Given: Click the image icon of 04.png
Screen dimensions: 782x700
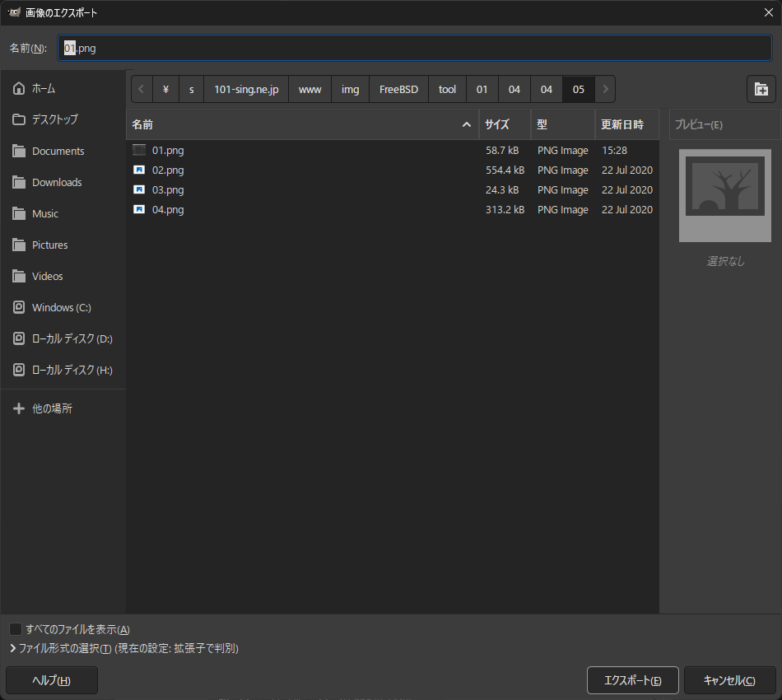Looking at the screenshot, I should (139, 209).
